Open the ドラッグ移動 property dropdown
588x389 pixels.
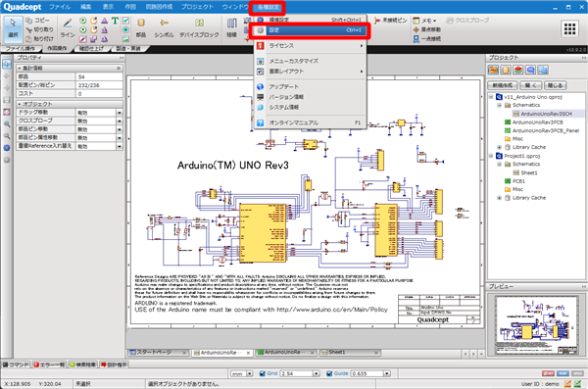click(x=120, y=113)
